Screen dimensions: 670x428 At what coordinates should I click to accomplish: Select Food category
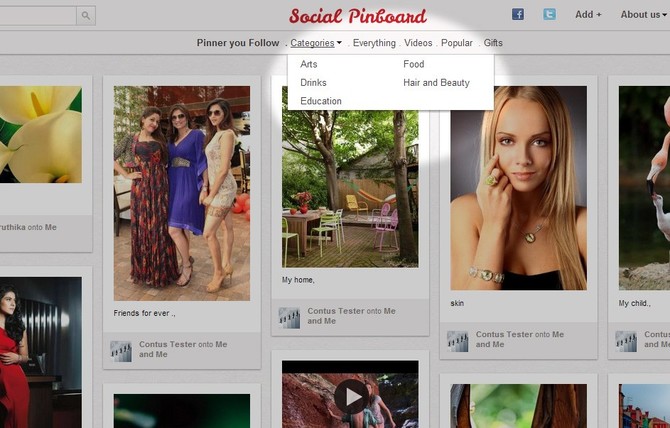(414, 64)
